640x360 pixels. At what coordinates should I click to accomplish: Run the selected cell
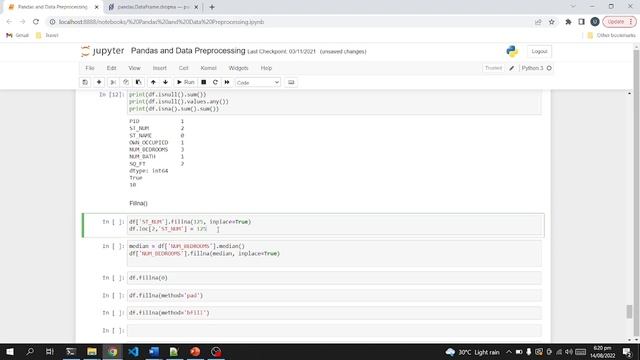coord(185,82)
